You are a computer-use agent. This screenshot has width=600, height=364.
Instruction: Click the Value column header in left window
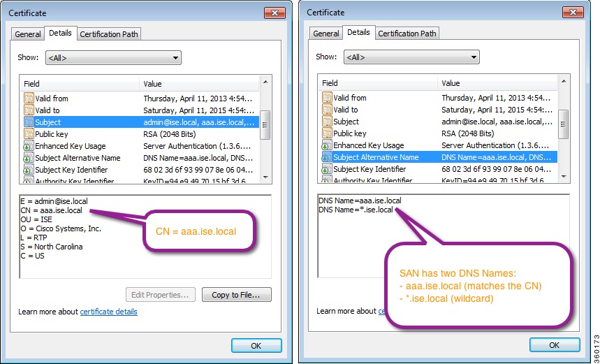(x=199, y=84)
